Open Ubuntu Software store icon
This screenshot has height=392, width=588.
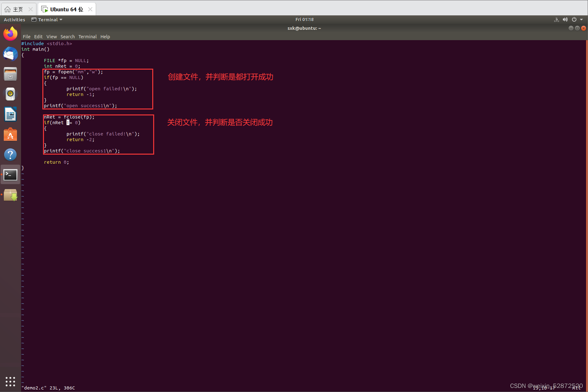click(x=10, y=135)
